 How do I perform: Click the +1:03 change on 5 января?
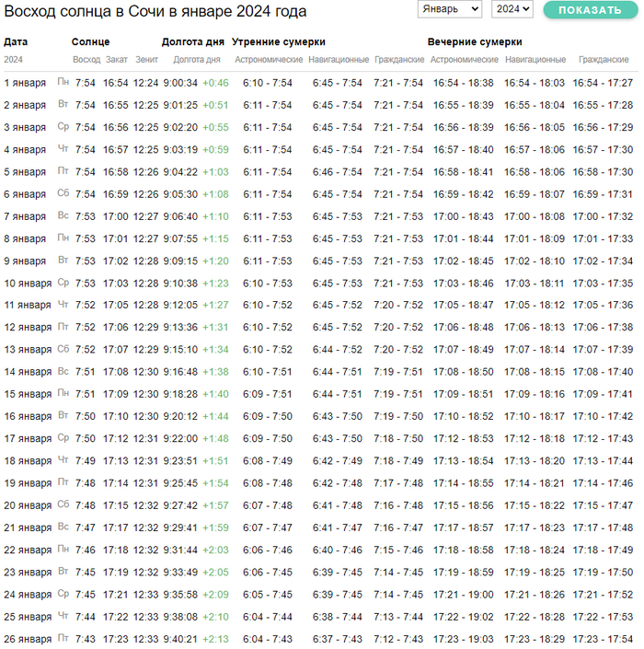[x=215, y=172]
